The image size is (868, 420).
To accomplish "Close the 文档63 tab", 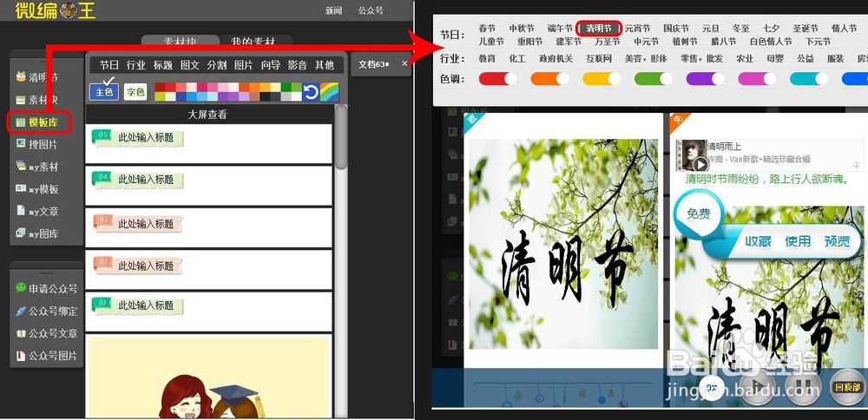I will (404, 63).
